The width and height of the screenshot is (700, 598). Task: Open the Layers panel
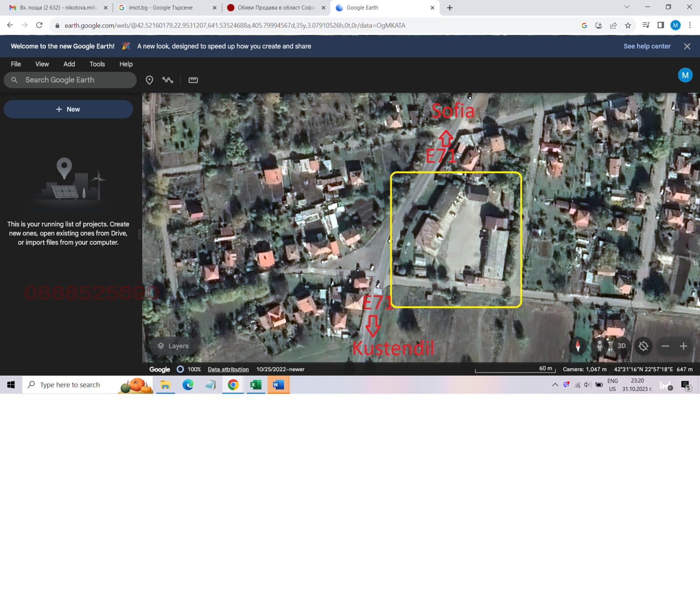(x=174, y=346)
